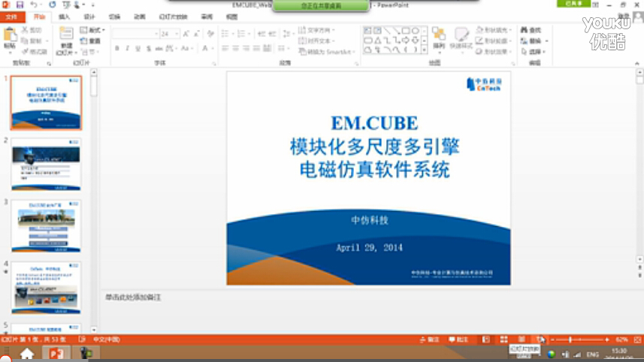Viewport: 644px width, 362px height.
Task: Select slide 3 thumbnail in slide panel
Action: tap(46, 226)
